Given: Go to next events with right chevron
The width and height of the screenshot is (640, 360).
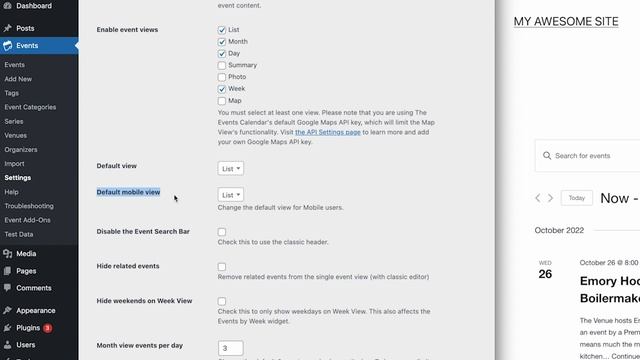Looking at the screenshot, I should [x=550, y=198].
